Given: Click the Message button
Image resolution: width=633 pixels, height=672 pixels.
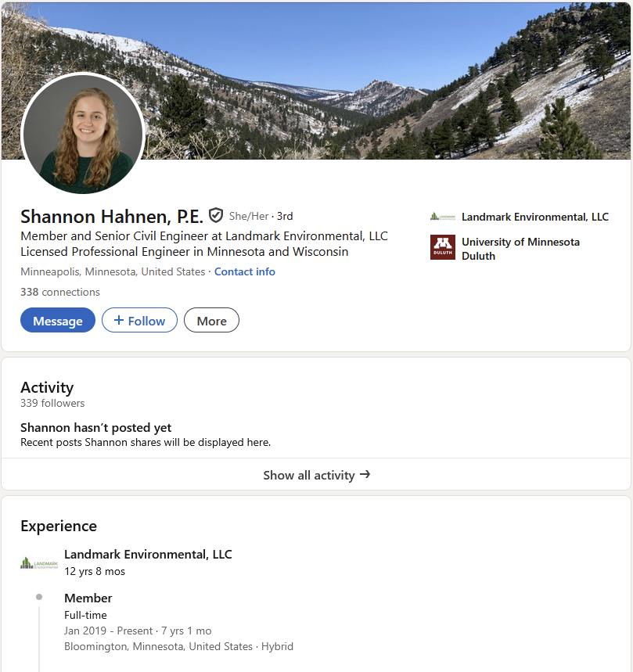Looking at the screenshot, I should coord(57,320).
